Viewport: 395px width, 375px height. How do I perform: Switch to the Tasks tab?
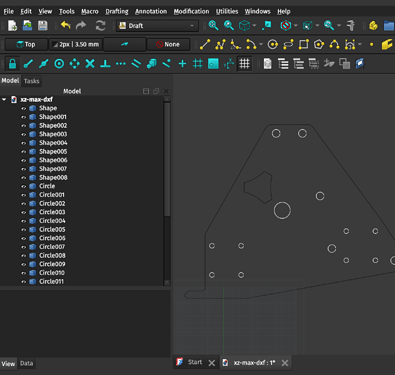coord(32,81)
